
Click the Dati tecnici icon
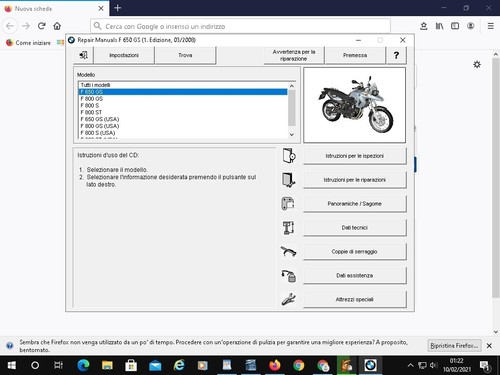[x=289, y=228]
